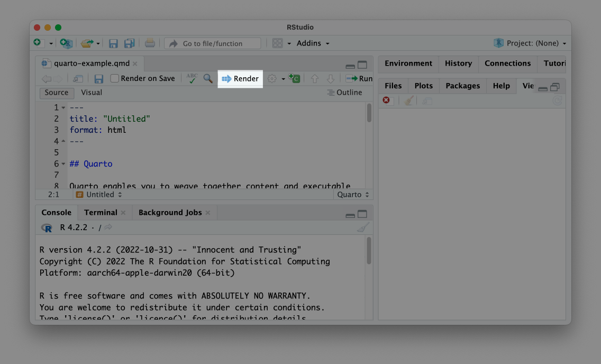This screenshot has width=601, height=364.
Task: Click the Print document icon
Action: click(150, 43)
